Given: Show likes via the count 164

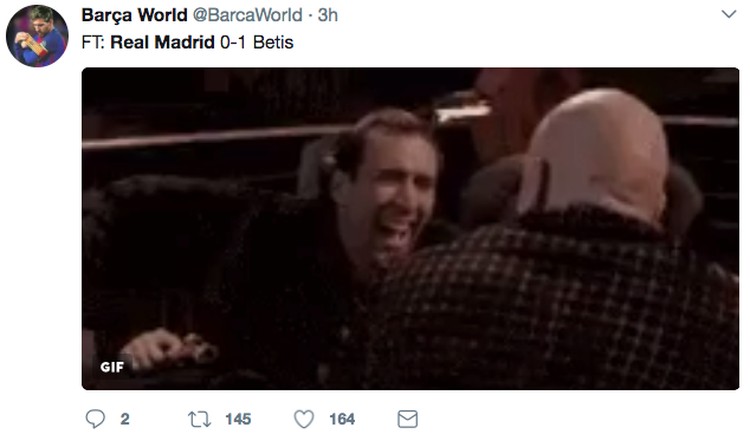Looking at the screenshot, I should pyautogui.click(x=342, y=419).
